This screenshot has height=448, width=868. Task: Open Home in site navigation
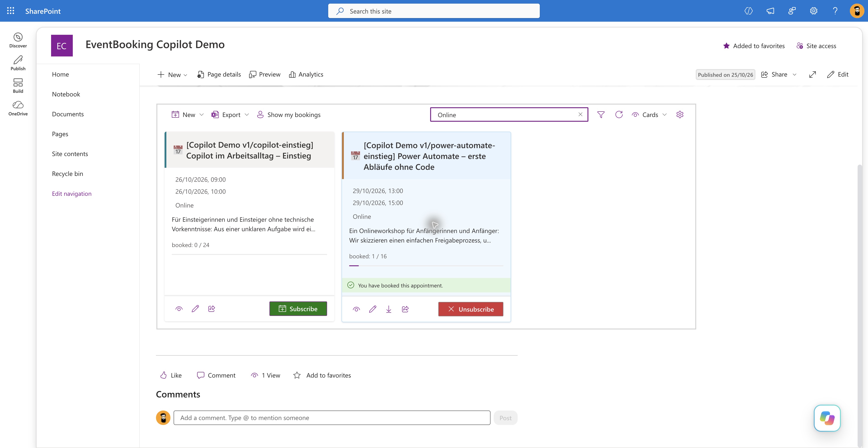click(60, 74)
